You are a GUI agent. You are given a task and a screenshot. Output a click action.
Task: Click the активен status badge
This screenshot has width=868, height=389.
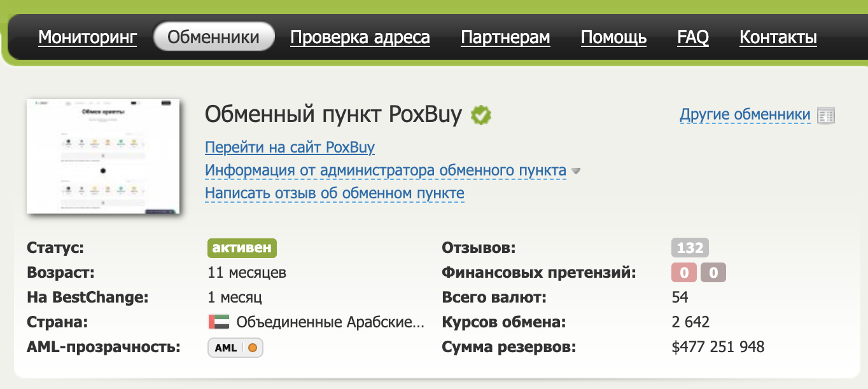tap(242, 248)
